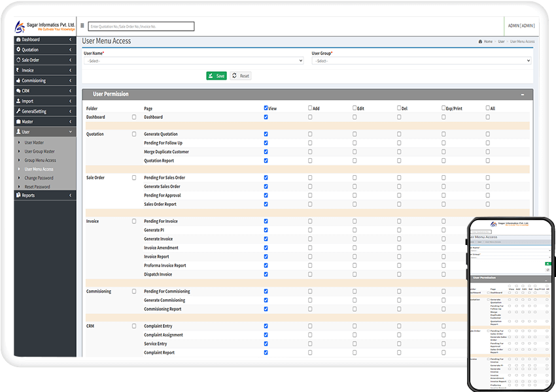The height and width of the screenshot is (392, 556).
Task: Click the CRM chat icon in sidebar
Action: 18,91
